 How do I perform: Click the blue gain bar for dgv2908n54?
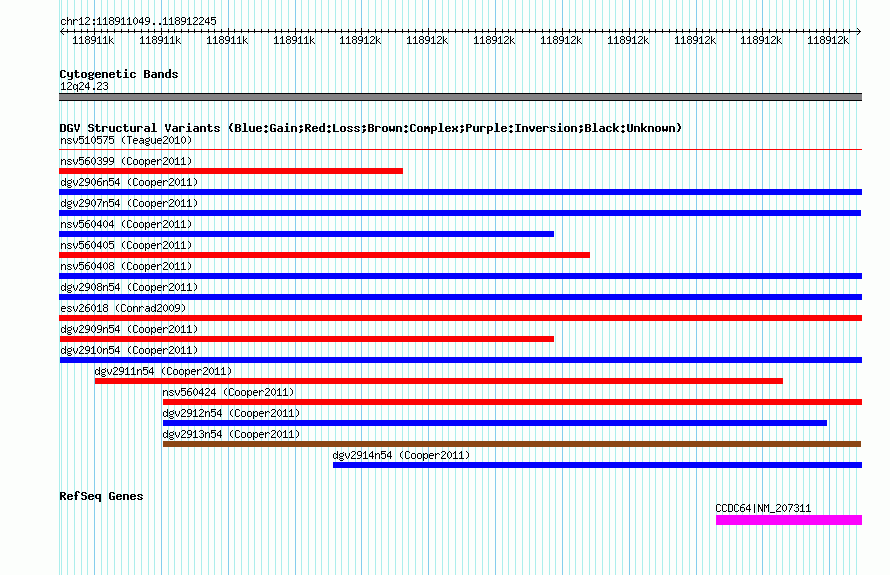[460, 297]
